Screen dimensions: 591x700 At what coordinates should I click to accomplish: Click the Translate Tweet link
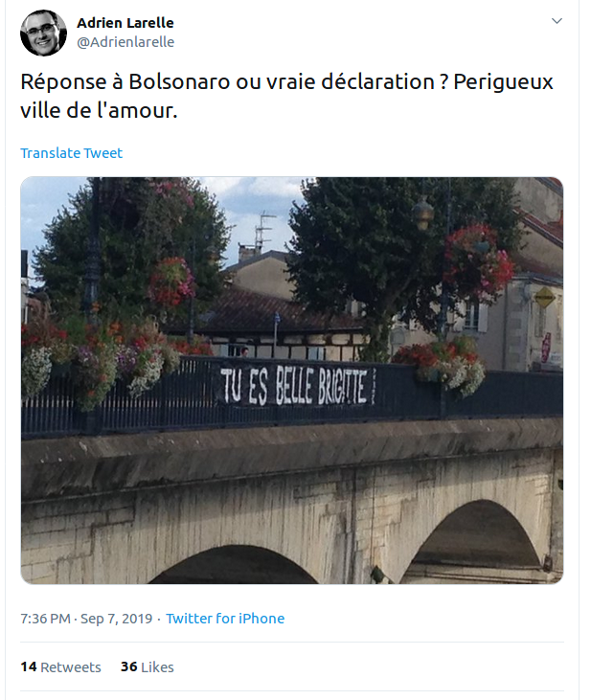click(72, 153)
